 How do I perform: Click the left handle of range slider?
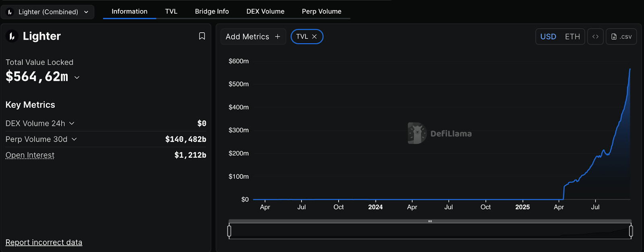229,231
